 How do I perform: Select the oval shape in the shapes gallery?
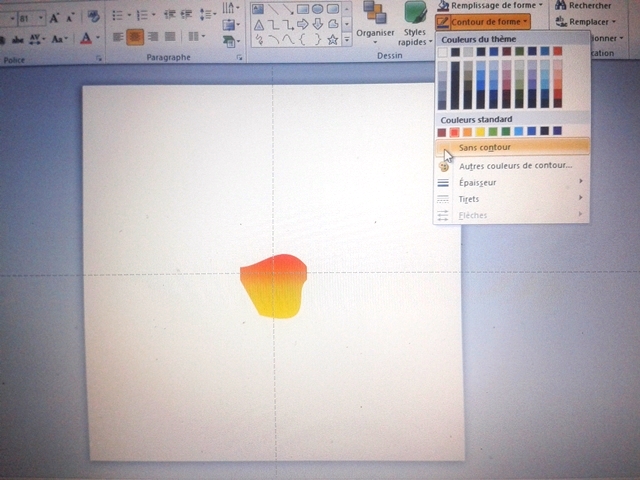[317, 9]
